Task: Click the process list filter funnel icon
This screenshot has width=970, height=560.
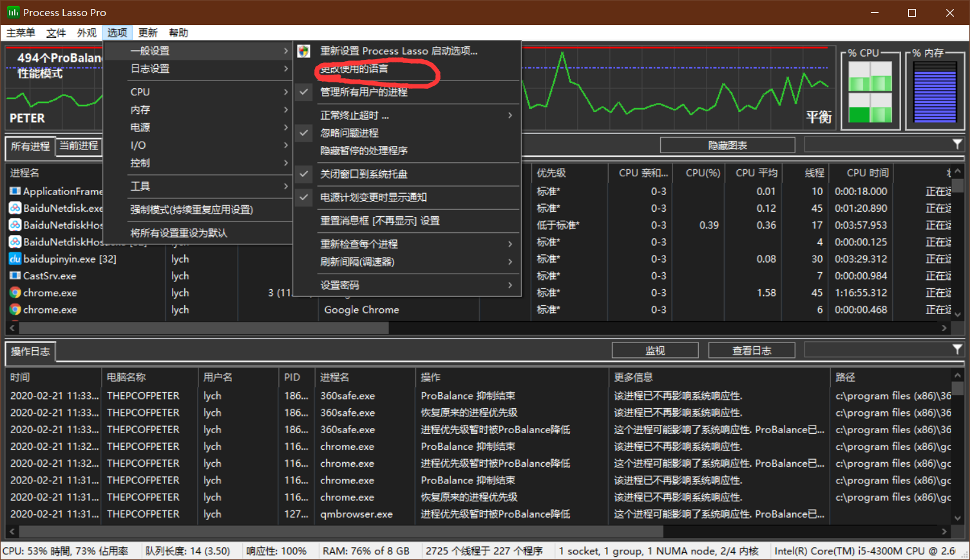Action: pyautogui.click(x=957, y=144)
